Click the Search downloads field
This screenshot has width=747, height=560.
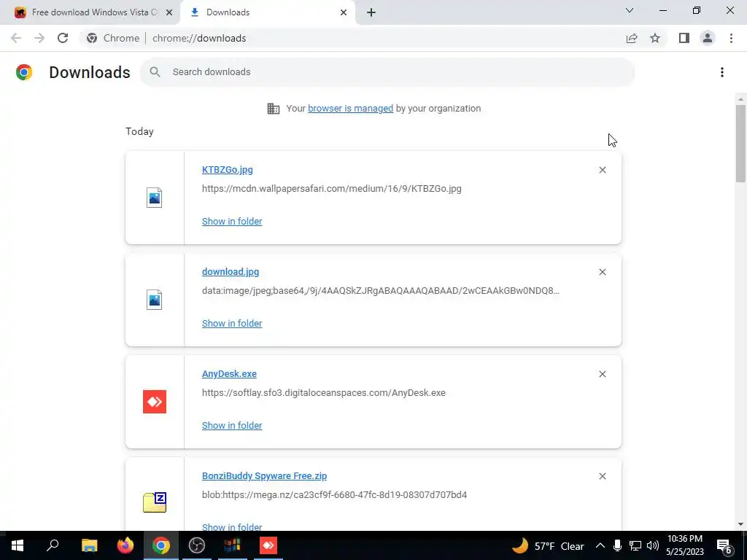pos(387,72)
